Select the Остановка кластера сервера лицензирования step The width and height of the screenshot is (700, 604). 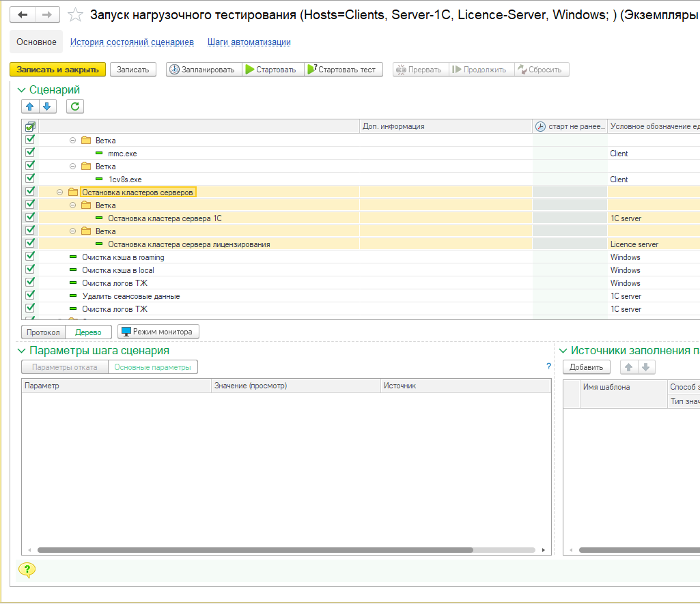click(x=188, y=244)
